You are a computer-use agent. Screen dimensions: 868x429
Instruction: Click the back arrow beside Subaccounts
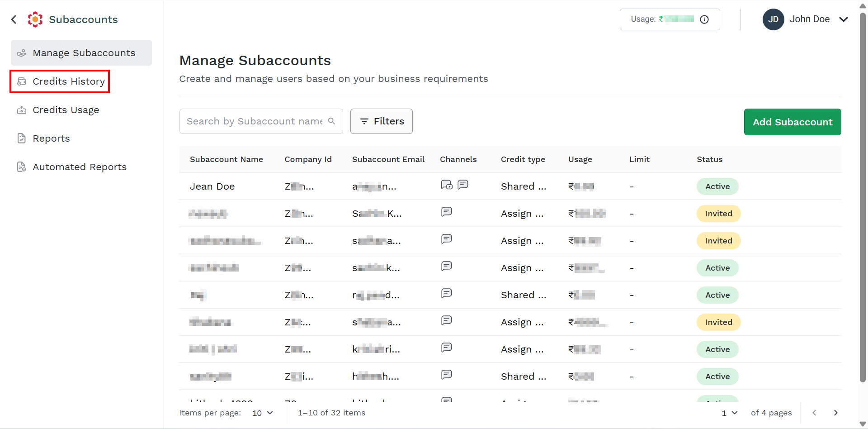pos(14,19)
